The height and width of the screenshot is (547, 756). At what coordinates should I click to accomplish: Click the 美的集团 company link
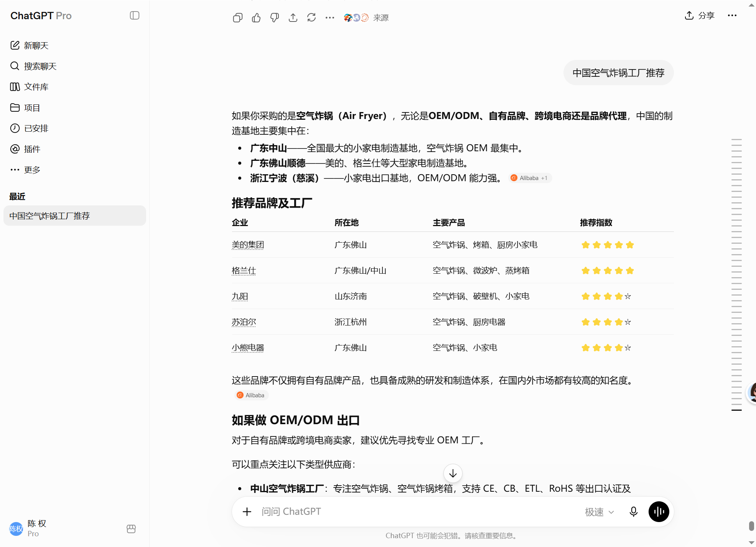point(248,245)
